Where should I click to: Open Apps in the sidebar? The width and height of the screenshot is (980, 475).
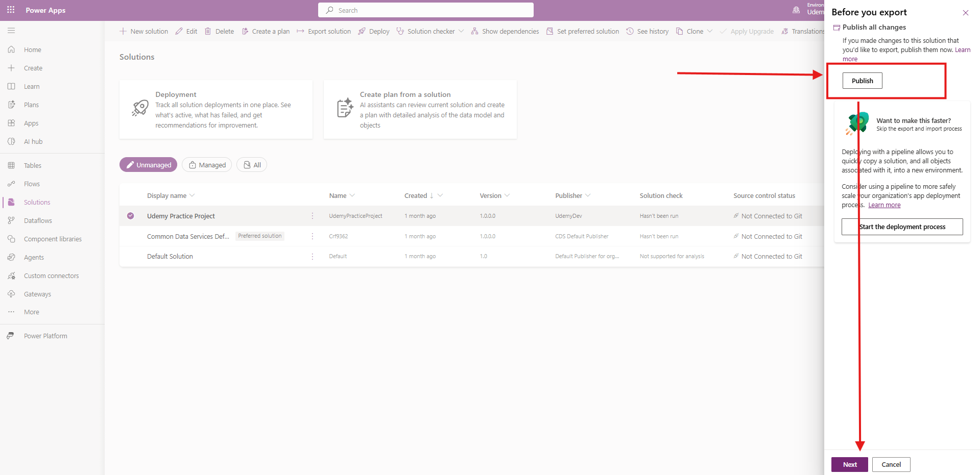pos(31,123)
